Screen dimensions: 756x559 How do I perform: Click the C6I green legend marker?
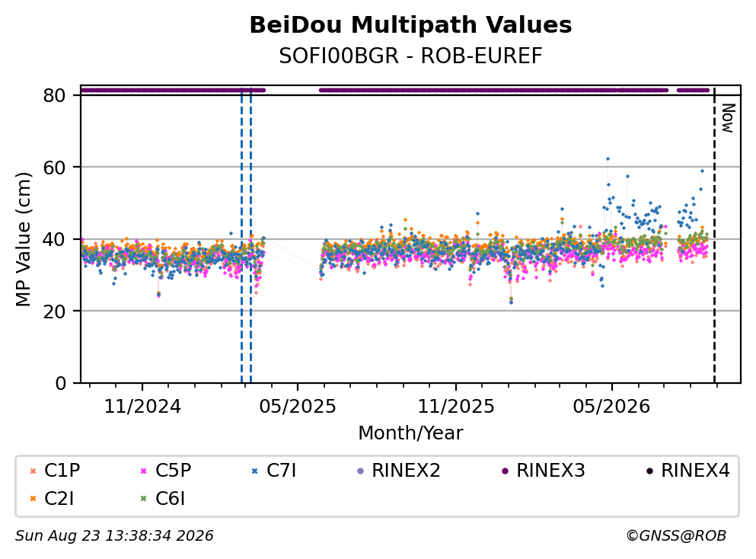143,499
